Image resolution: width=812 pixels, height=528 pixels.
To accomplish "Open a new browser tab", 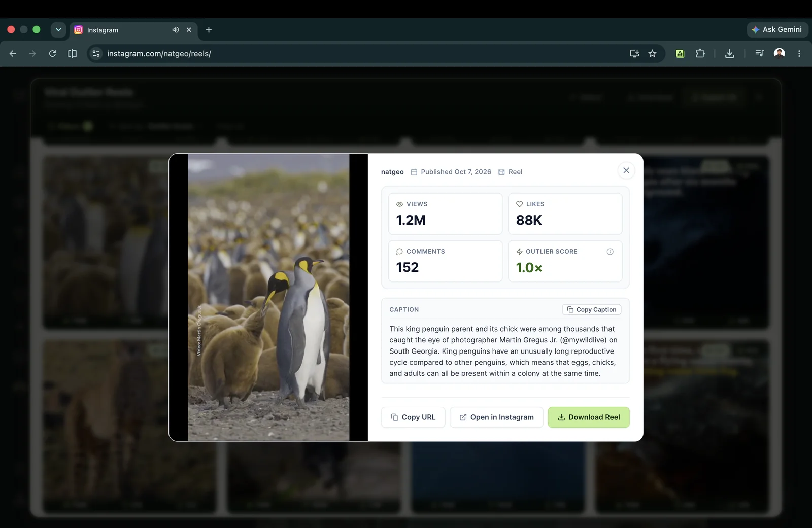I will [x=209, y=30].
